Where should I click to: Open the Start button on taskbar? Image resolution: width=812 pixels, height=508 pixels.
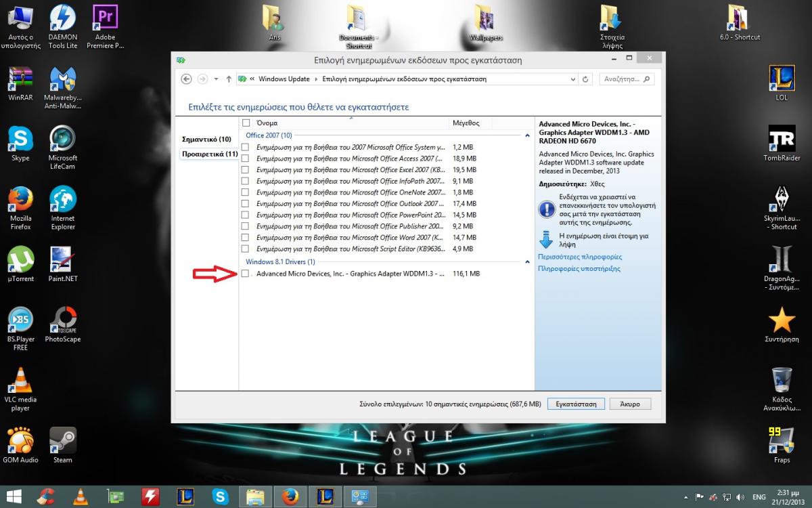[x=13, y=496]
